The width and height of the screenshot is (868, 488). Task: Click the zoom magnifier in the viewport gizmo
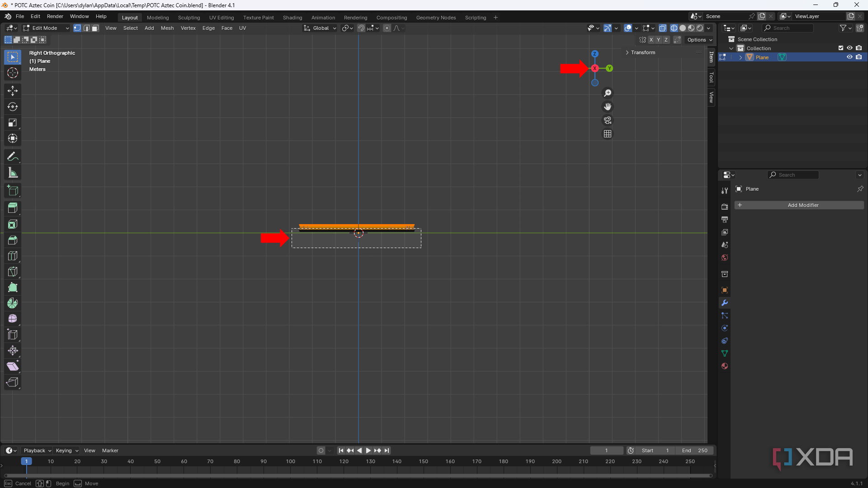(608, 93)
